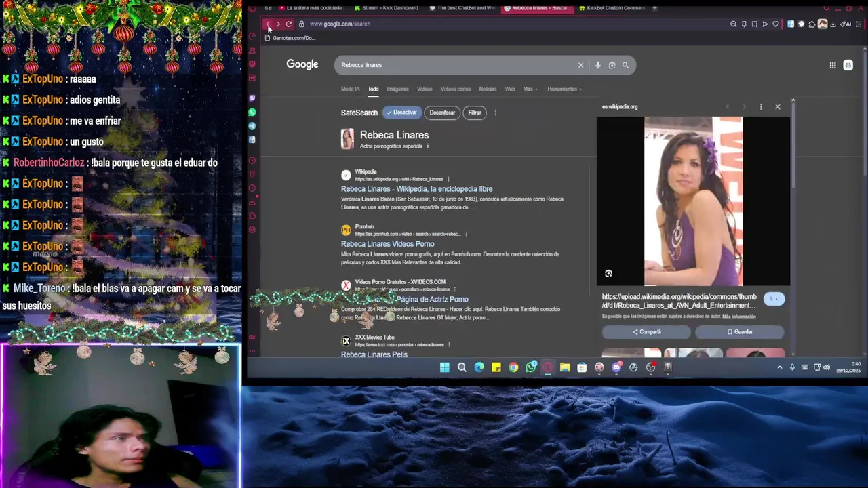Open more options next to 'Actriz pornográfica española'
This screenshot has width=868, height=488.
[427, 146]
